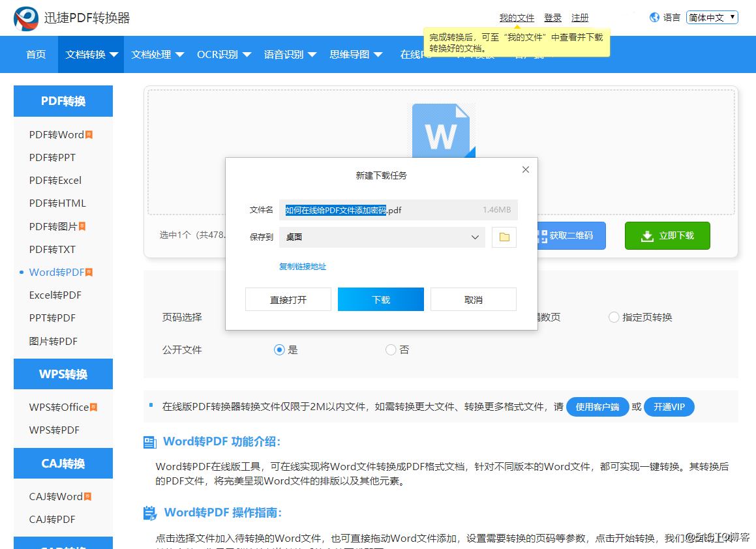Screen dimensions: 756x549
Task: Select 是 for 公开文件
Action: (x=279, y=350)
